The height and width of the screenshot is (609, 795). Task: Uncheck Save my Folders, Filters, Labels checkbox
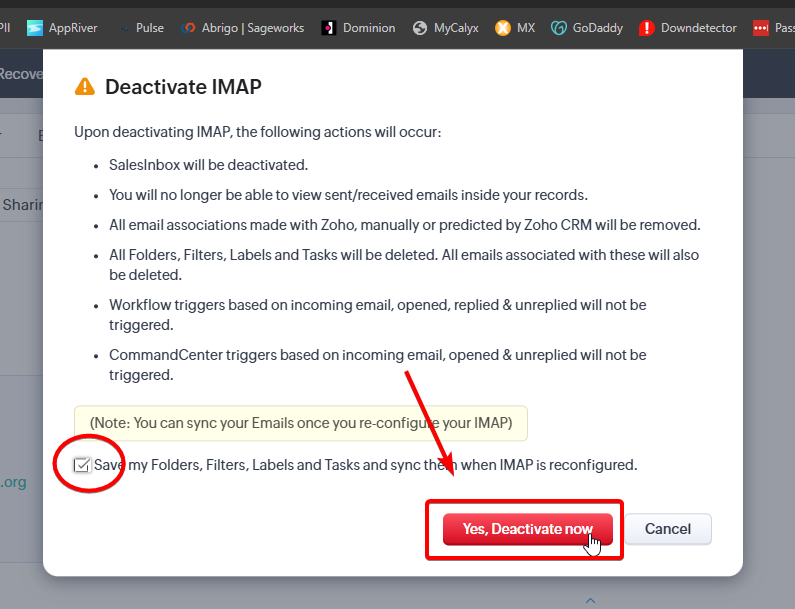click(82, 464)
